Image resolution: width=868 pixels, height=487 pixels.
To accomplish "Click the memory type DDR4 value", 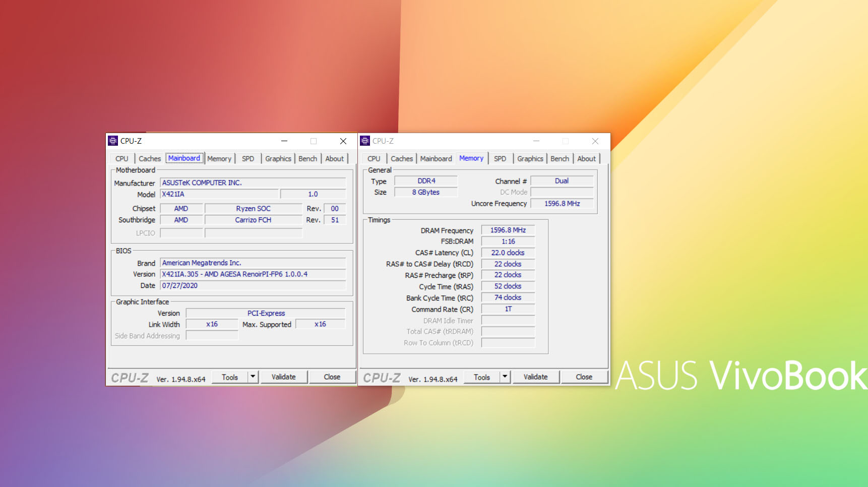I will pos(426,181).
